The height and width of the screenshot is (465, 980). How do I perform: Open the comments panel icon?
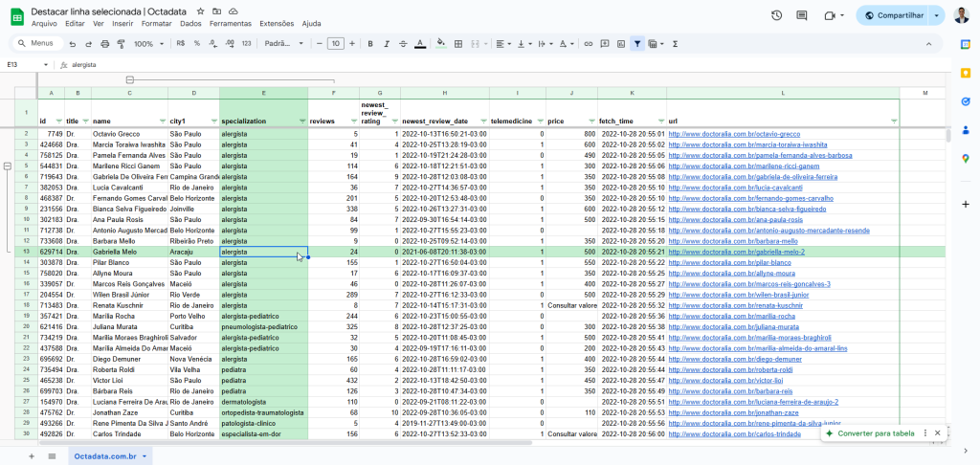pos(802,15)
